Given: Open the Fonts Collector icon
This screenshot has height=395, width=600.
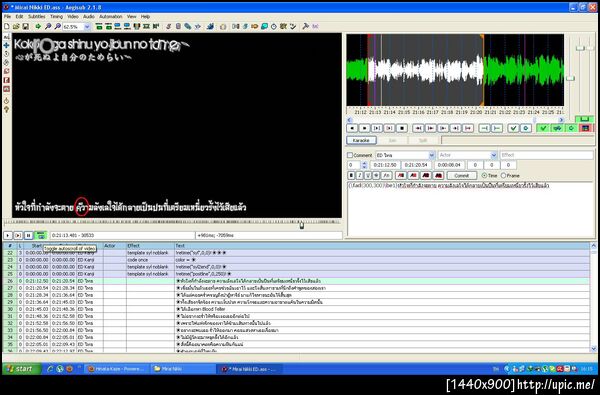Looking at the screenshot, I should (197, 26).
